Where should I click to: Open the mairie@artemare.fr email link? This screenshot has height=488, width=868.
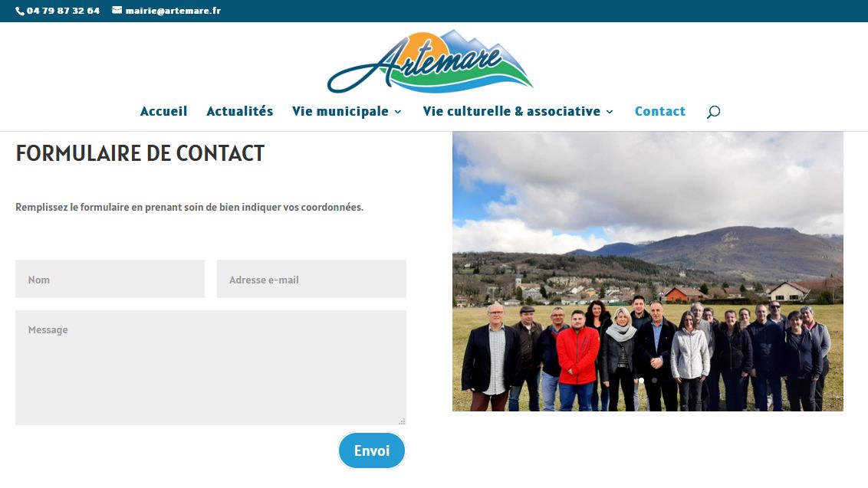coord(173,11)
